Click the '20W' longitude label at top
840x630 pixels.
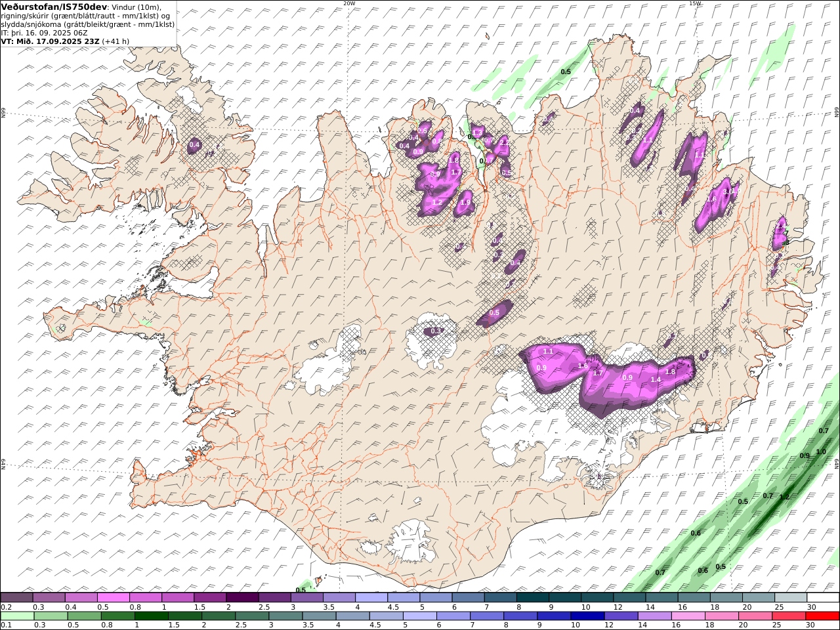pos(349,3)
